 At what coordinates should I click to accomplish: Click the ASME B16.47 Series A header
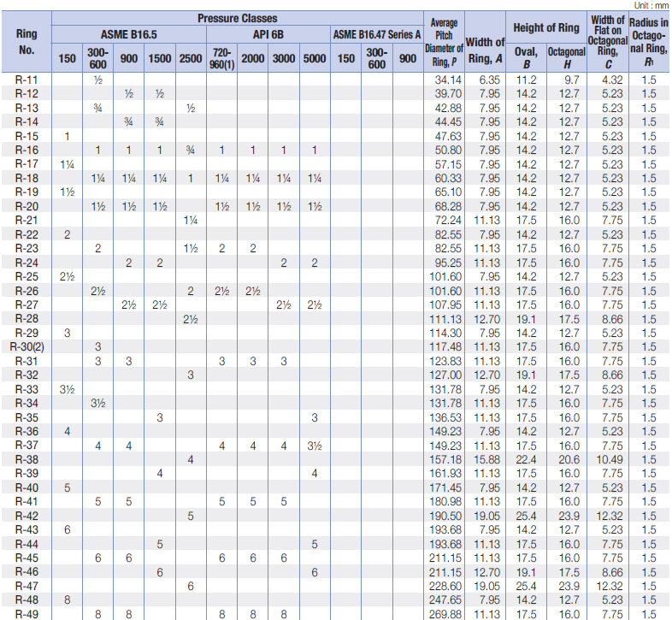point(377,35)
